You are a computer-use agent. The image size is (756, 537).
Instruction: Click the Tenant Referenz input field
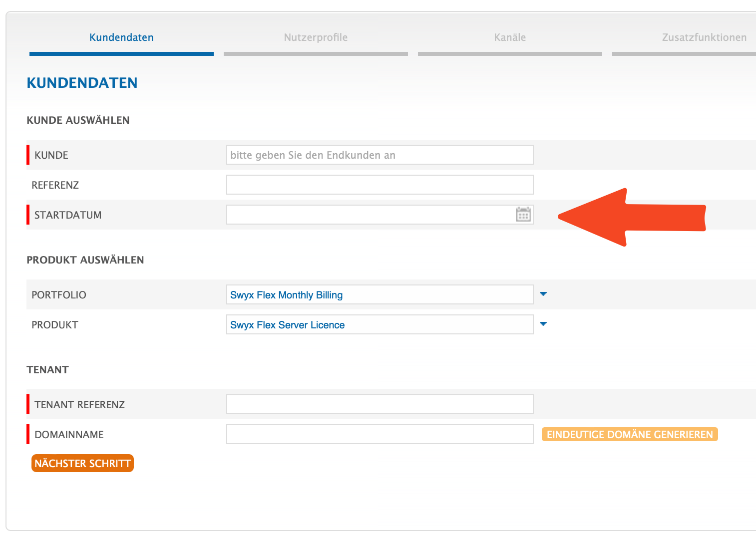[379, 404]
